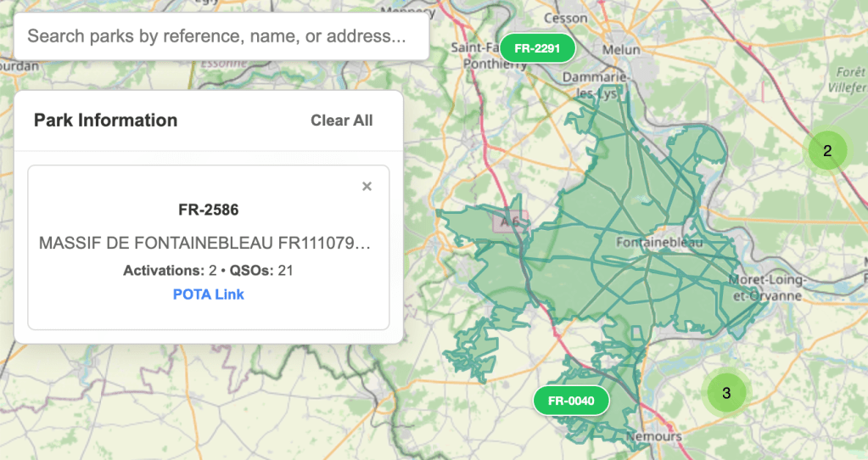Open the cluster marker showing 3 parks

click(x=725, y=393)
